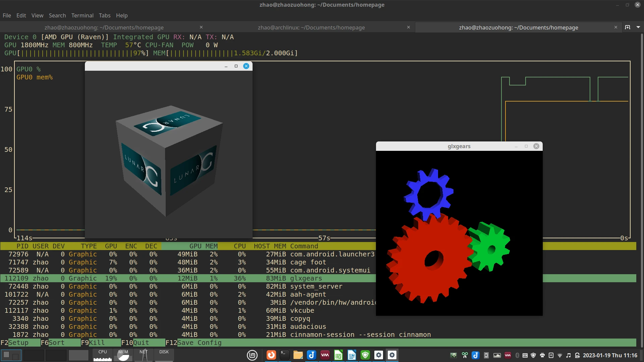The width and height of the screenshot is (644, 362).
Task: Open the View menu
Action: point(37,15)
